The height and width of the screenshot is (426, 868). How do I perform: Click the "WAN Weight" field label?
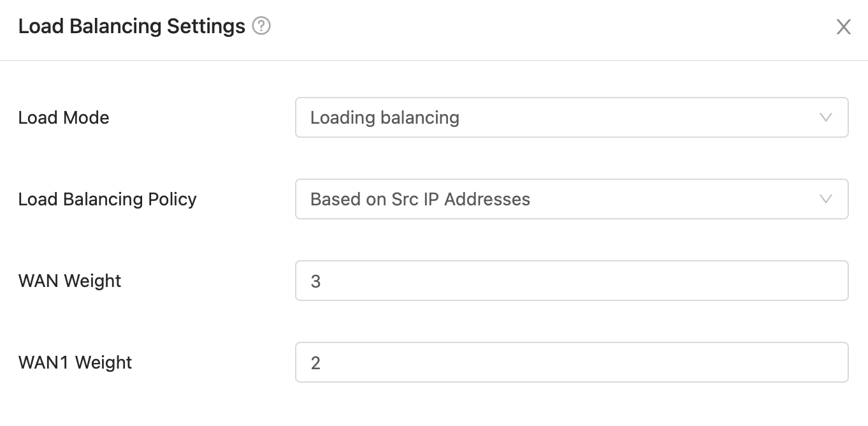70,281
